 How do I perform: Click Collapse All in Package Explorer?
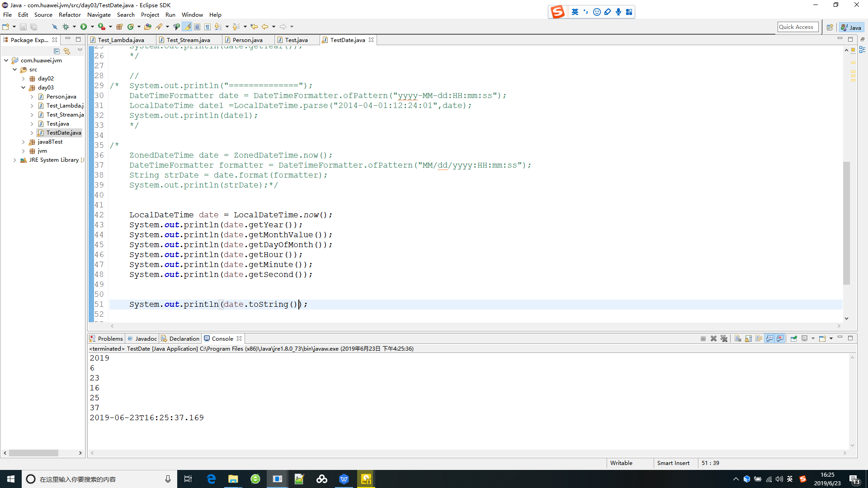coord(57,51)
